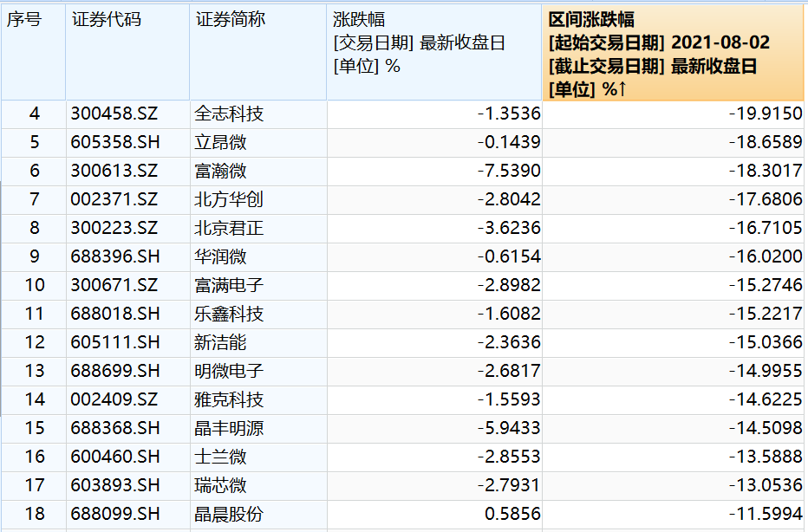
Task: Click daily change value -0.6154
Action: coord(509,256)
